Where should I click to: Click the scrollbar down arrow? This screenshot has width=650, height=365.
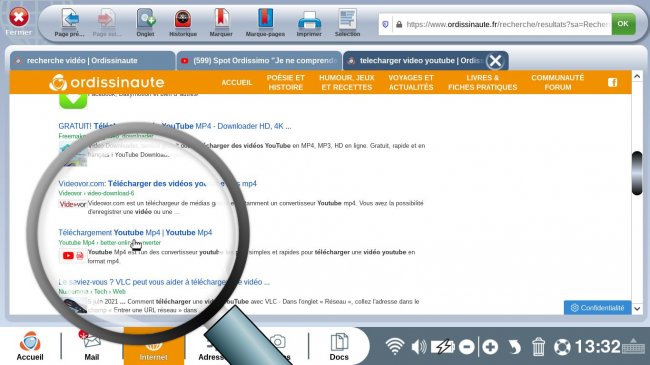(x=637, y=309)
